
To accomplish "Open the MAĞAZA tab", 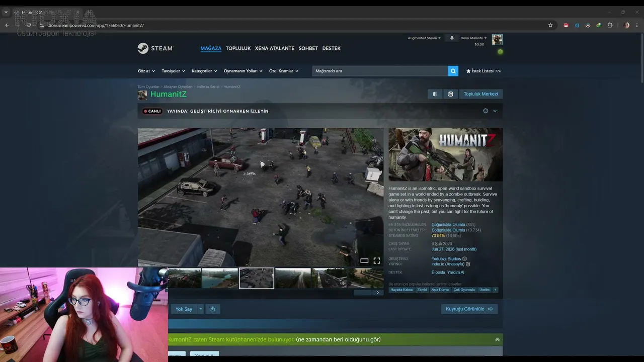I will coord(211,48).
